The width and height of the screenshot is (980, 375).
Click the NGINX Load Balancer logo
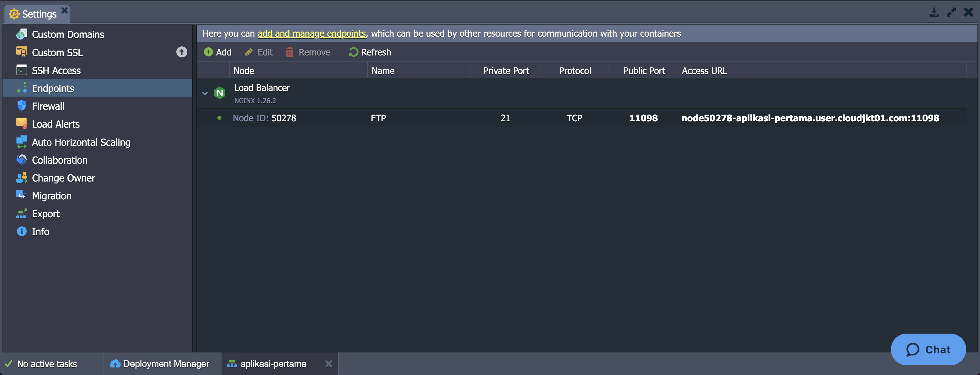[220, 93]
